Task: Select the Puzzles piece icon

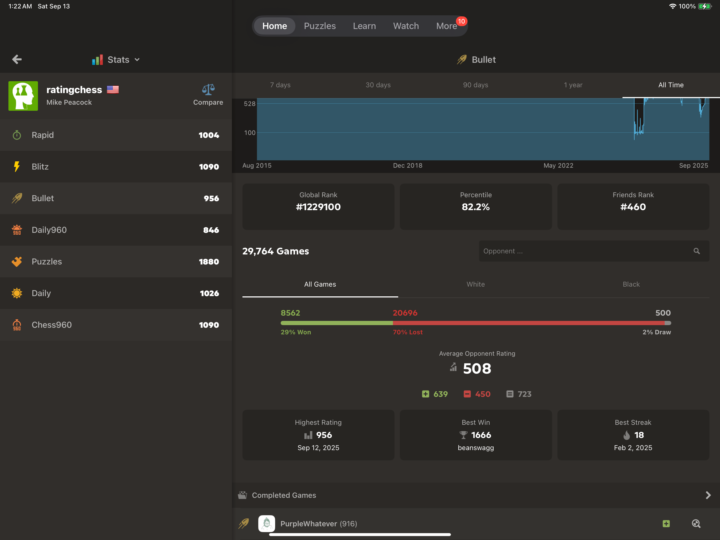Action: (17, 261)
